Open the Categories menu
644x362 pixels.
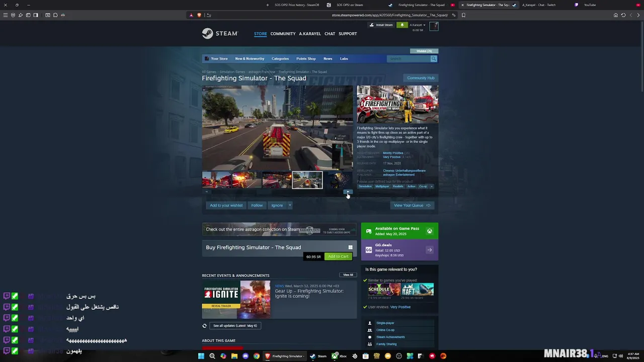[x=280, y=59]
